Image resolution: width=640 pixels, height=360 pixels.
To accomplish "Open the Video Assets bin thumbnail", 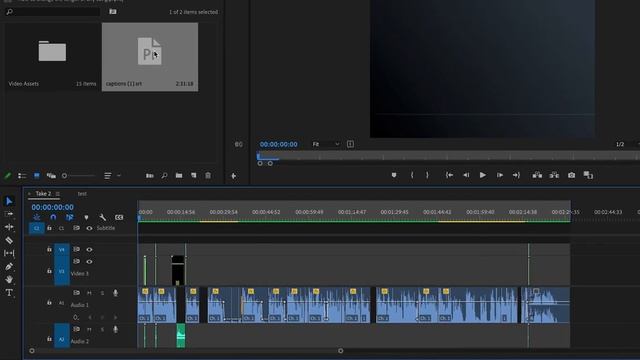I will click(x=52, y=51).
